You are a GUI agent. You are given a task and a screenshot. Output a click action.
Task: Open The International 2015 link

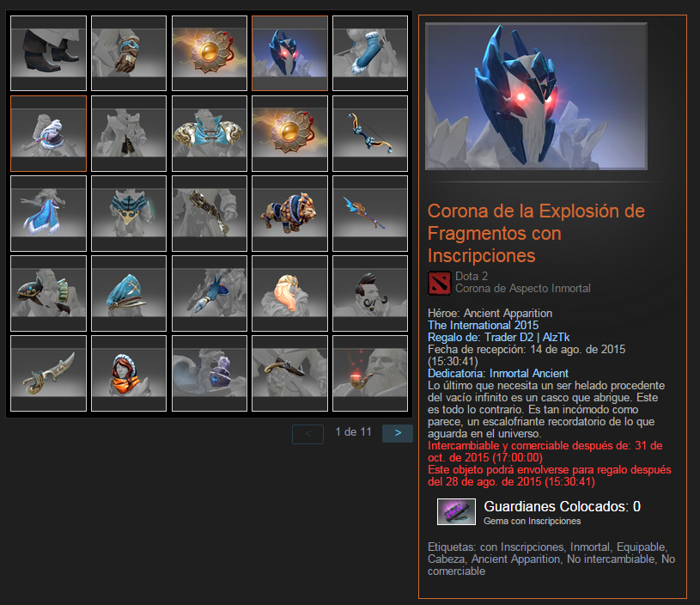(x=483, y=325)
